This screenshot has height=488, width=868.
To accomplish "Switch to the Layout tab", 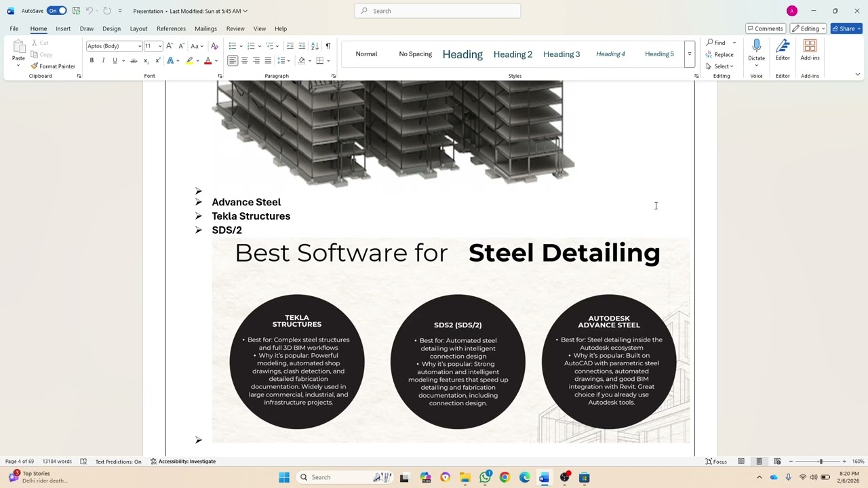I will point(138,28).
